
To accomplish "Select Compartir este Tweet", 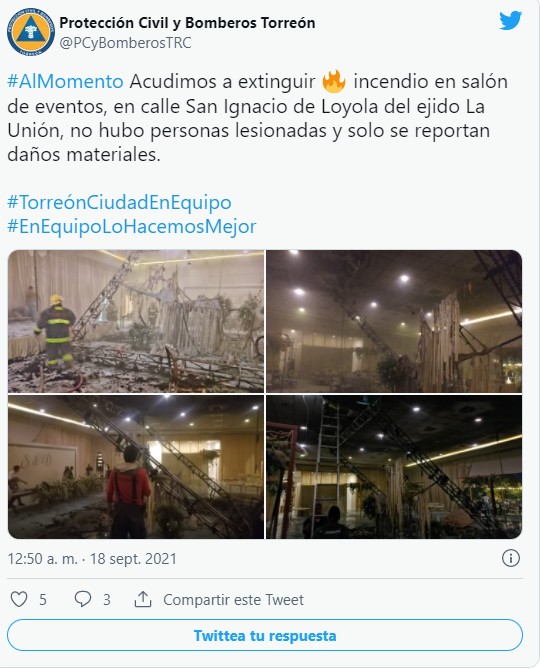I will [233, 599].
